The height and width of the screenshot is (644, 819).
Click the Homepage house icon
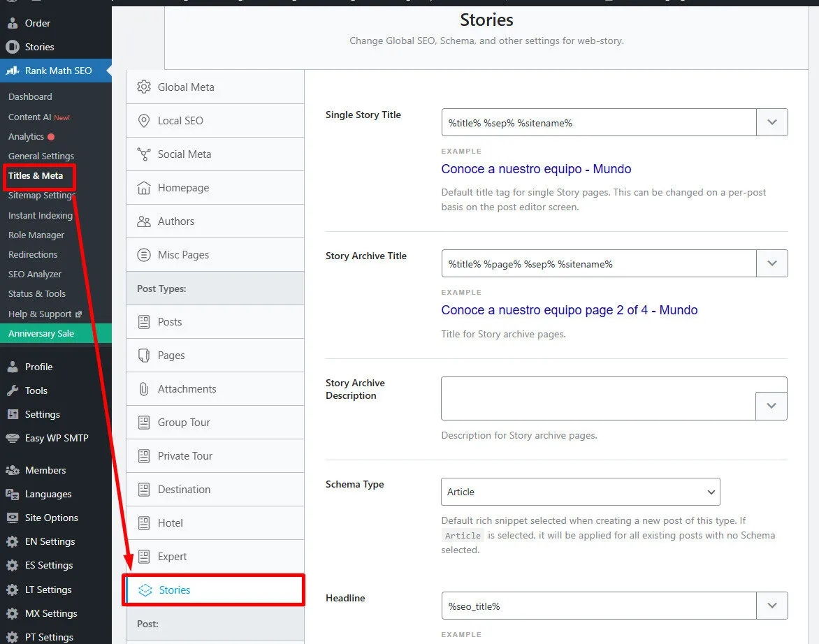pyautogui.click(x=144, y=188)
